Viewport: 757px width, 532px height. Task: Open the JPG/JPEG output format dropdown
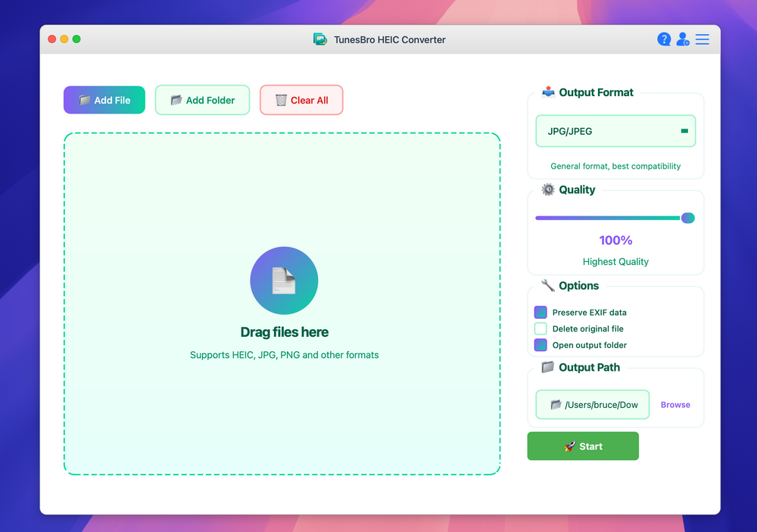tap(615, 131)
